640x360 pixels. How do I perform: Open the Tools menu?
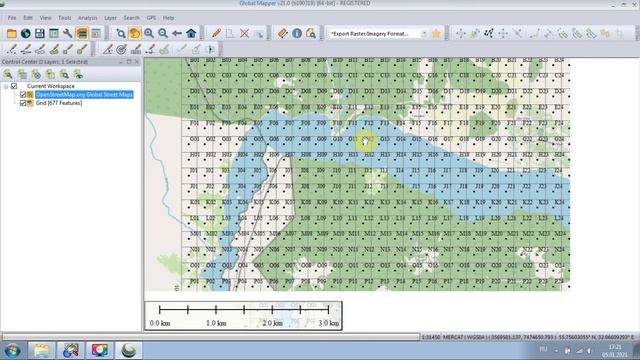tap(64, 18)
